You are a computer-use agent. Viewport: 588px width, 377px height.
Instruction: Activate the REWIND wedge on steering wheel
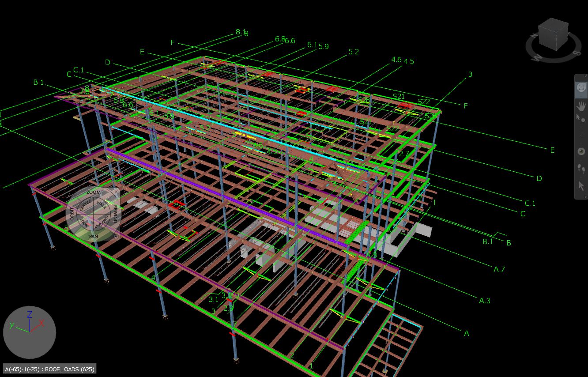pos(115,214)
